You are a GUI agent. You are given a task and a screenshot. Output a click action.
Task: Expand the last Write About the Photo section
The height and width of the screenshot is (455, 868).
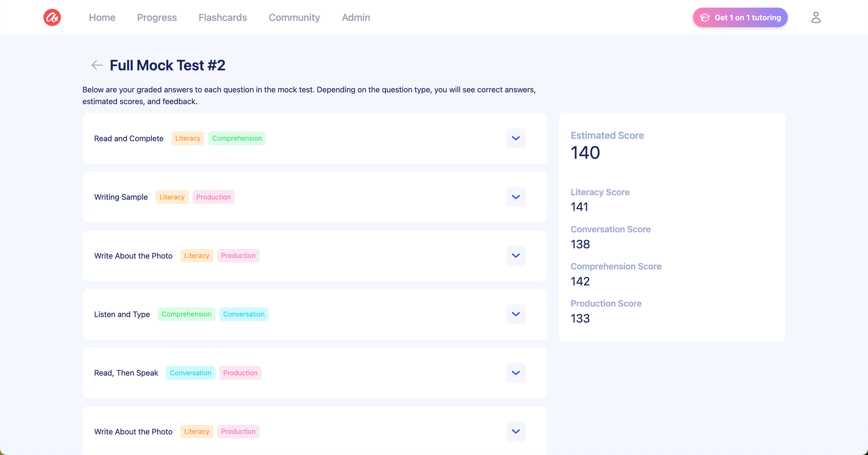(516, 431)
